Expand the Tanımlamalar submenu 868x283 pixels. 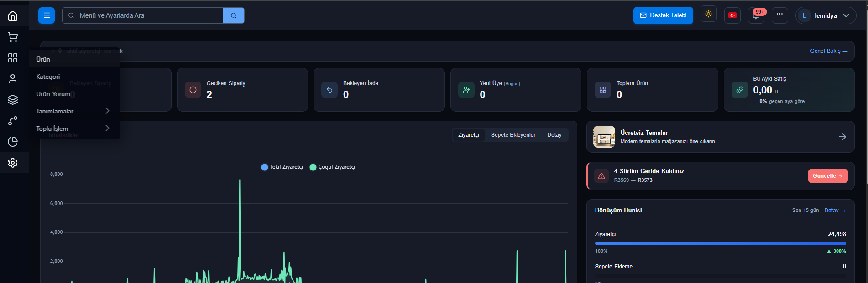coord(73,111)
